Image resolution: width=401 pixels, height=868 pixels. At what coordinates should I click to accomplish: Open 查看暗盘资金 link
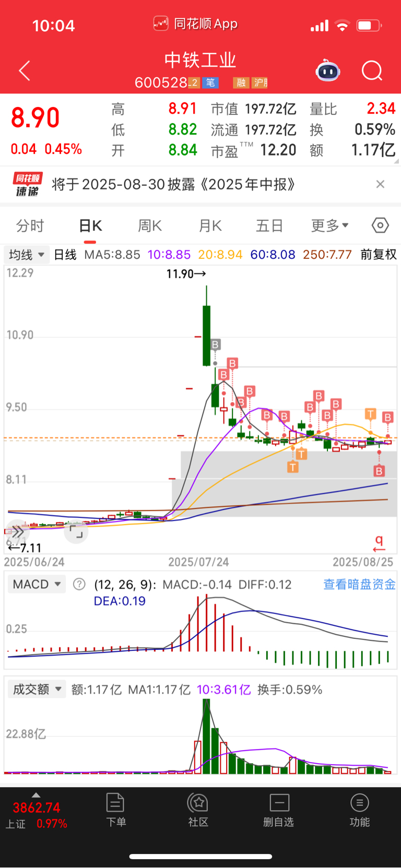tap(359, 584)
